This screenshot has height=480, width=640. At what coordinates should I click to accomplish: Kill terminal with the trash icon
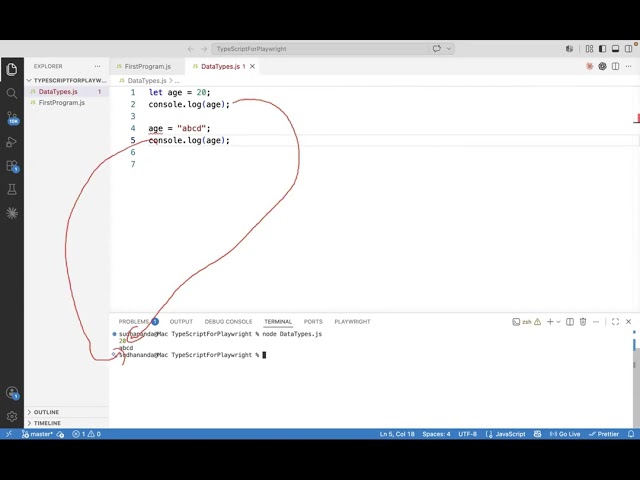tap(583, 322)
